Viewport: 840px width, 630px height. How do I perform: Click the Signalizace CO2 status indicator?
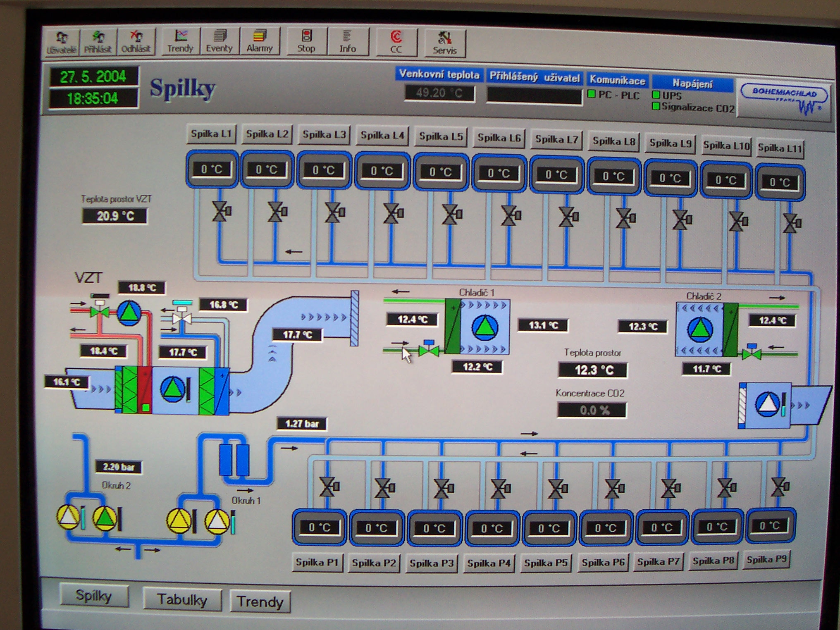656,107
